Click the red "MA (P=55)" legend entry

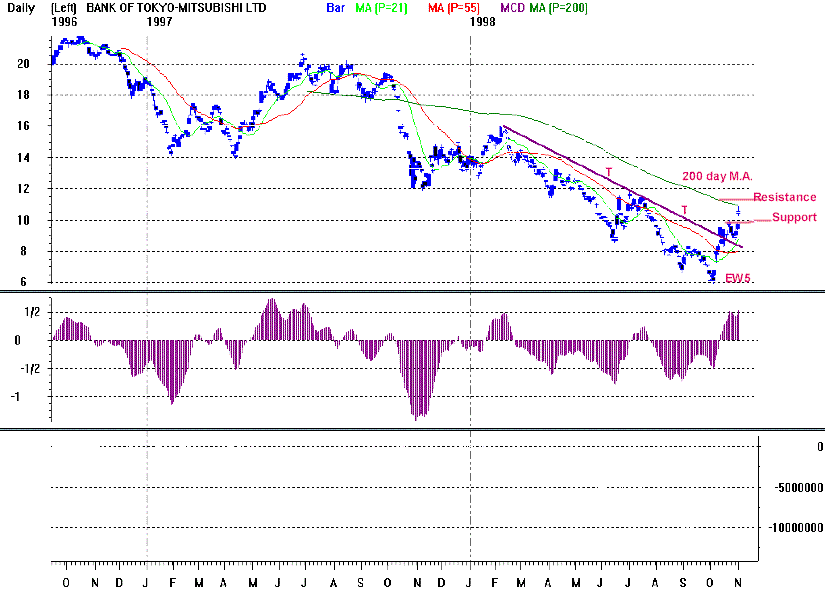click(454, 8)
